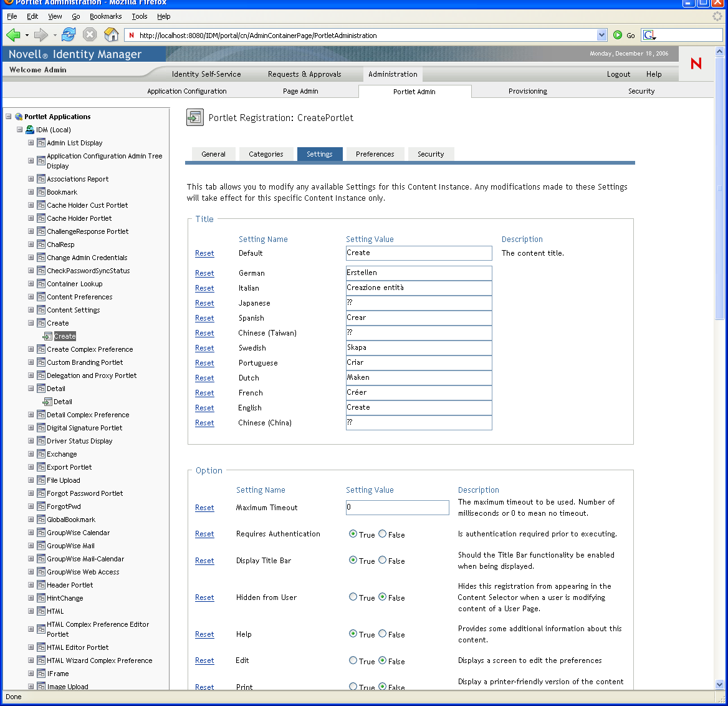Click the French title input field

[x=419, y=393]
